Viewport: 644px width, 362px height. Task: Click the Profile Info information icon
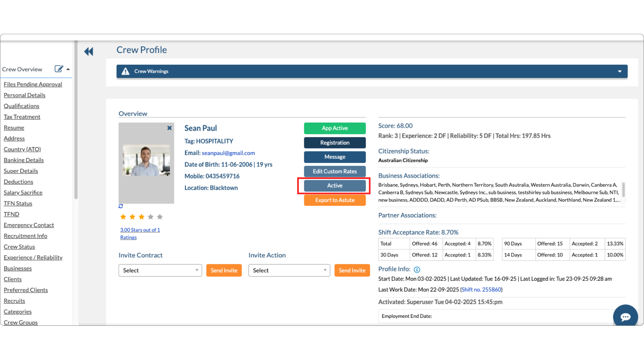(417, 269)
